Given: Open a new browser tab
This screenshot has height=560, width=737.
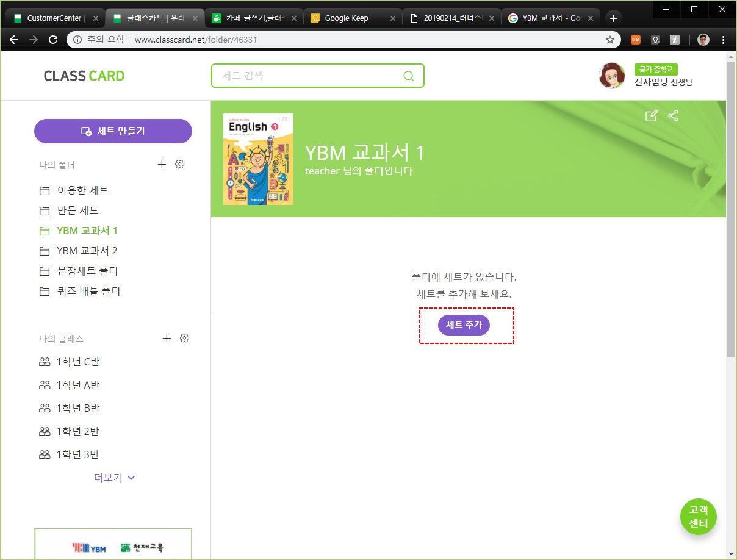Looking at the screenshot, I should click(x=614, y=18).
